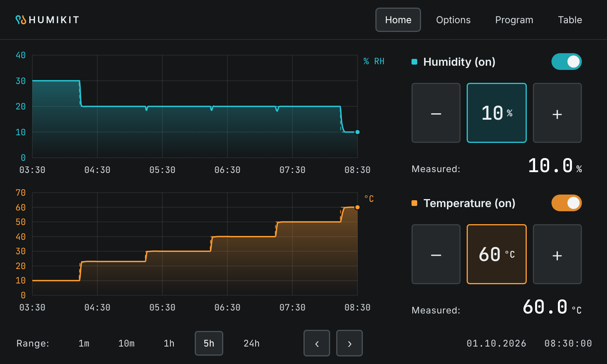Image resolution: width=607 pixels, height=364 pixels.
Task: Switch to the Options tab
Action: click(x=453, y=20)
